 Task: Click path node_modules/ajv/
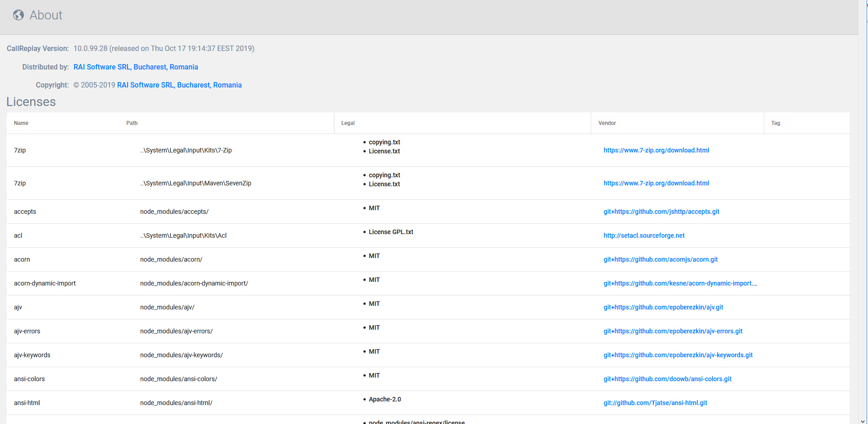(x=167, y=307)
